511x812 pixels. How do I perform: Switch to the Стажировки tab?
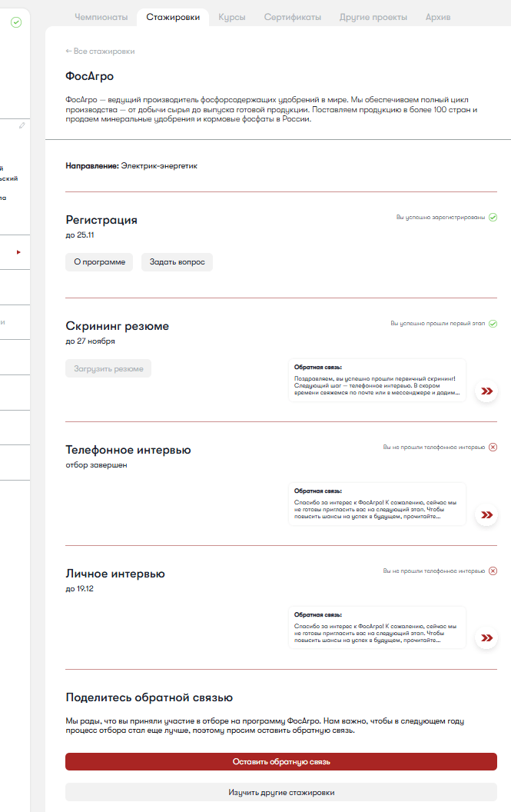pos(173,17)
